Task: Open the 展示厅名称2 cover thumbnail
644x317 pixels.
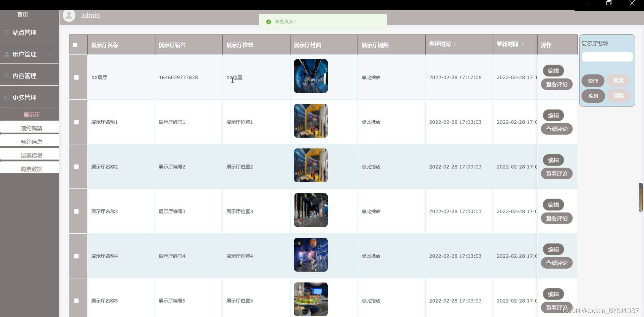Action: point(311,165)
